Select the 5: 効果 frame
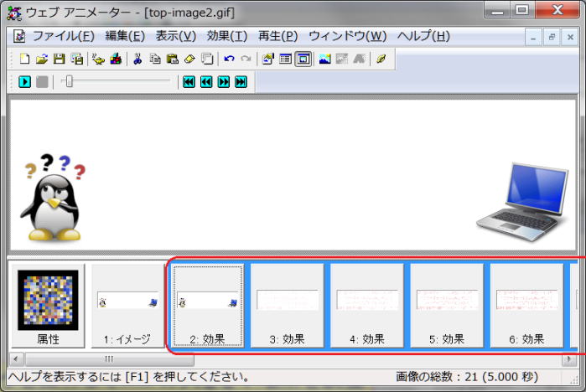Image resolution: width=586 pixels, height=392 pixels. click(447, 306)
